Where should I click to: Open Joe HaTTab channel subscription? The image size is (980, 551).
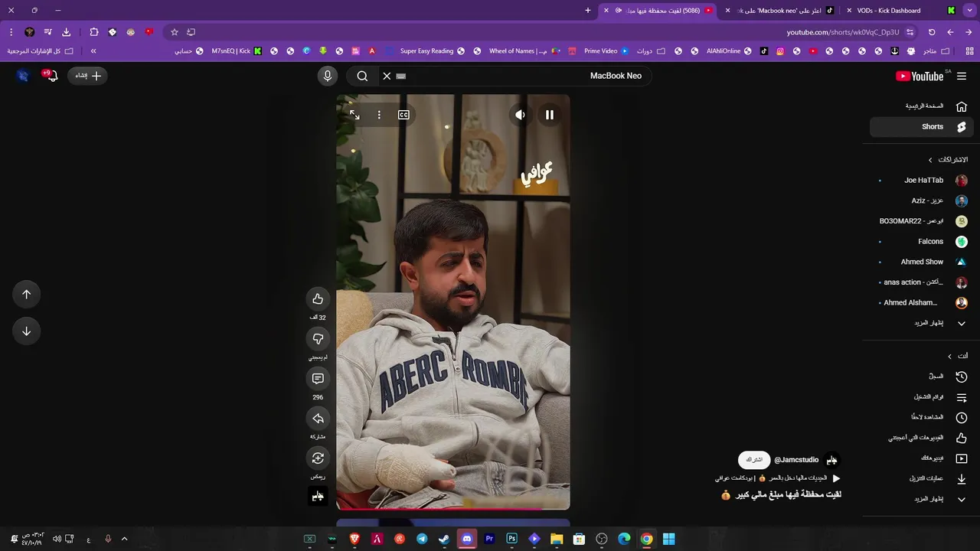(x=921, y=181)
